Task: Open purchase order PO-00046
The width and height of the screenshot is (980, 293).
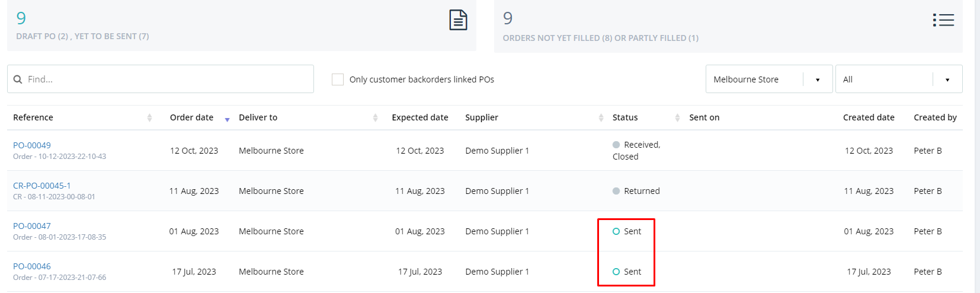Action: click(32, 266)
